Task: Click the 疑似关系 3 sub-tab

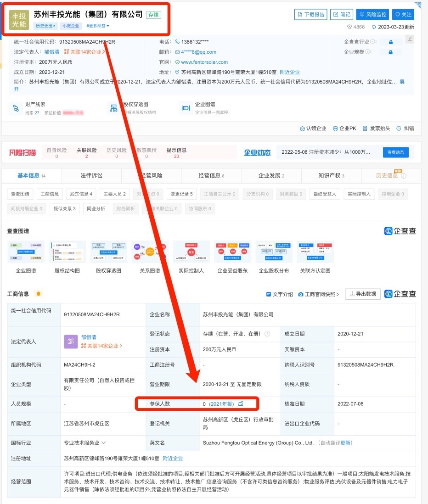Action: tap(64, 208)
